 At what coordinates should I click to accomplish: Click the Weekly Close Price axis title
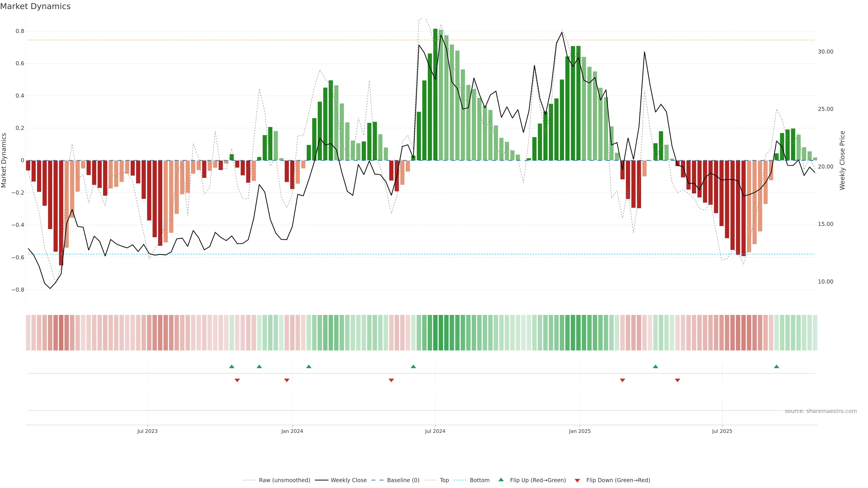pyautogui.click(x=842, y=160)
